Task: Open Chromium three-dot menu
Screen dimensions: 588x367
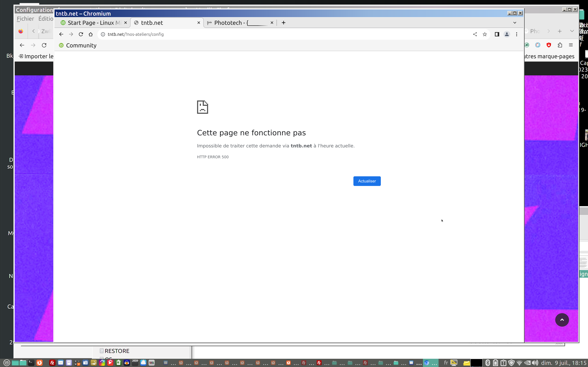Action: (516, 34)
